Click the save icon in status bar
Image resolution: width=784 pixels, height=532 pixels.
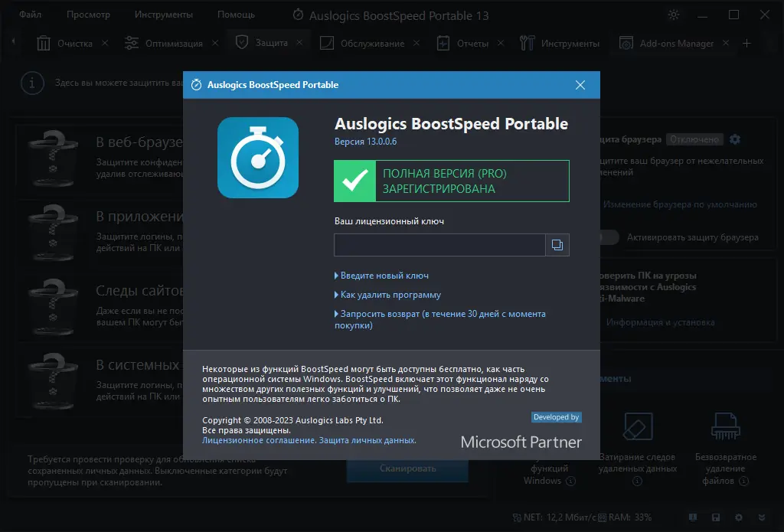point(715,517)
